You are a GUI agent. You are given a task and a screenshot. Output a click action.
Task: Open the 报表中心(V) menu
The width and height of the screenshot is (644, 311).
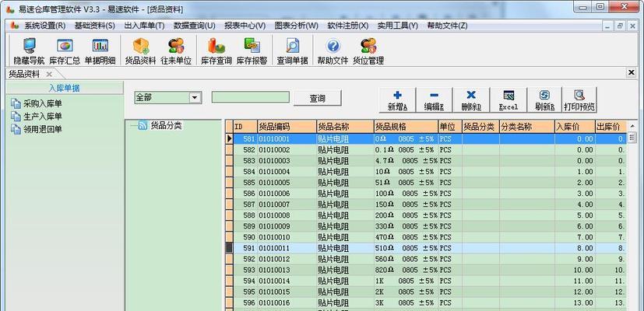pyautogui.click(x=245, y=26)
